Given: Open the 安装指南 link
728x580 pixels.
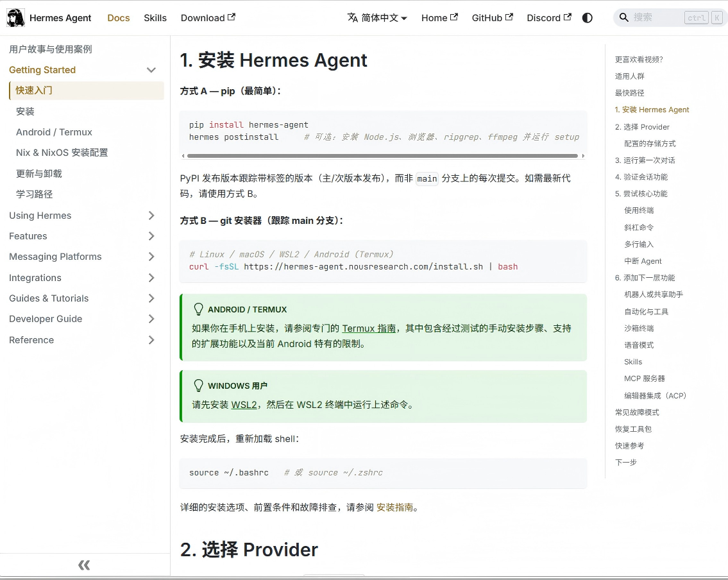Looking at the screenshot, I should tap(394, 507).
